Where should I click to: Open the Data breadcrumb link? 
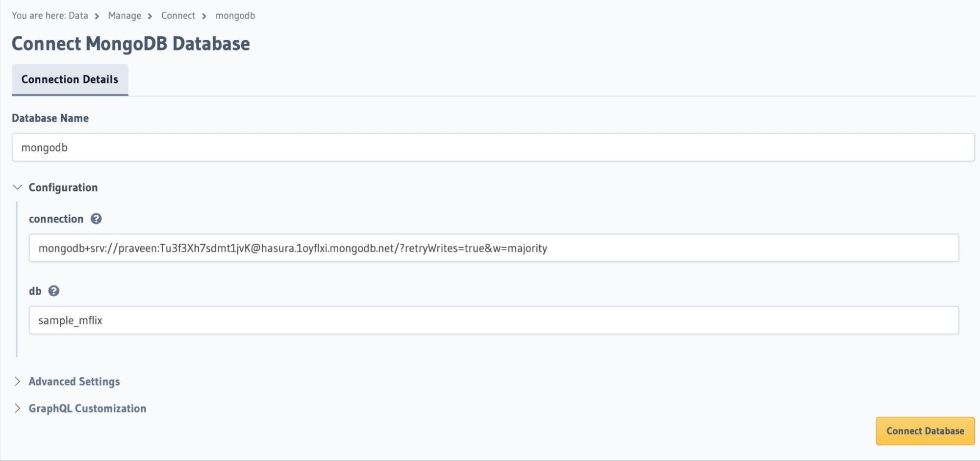tap(78, 15)
